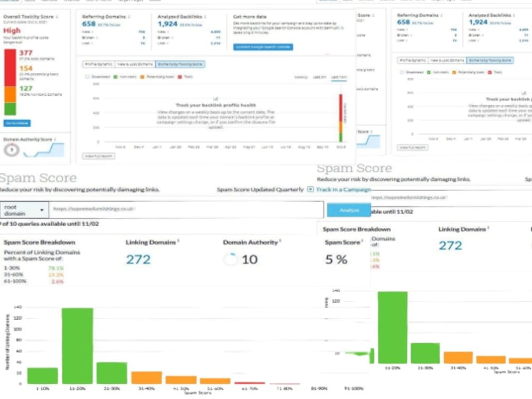Open the root domain dropdown
This screenshot has width=532, height=399.
click(24, 210)
